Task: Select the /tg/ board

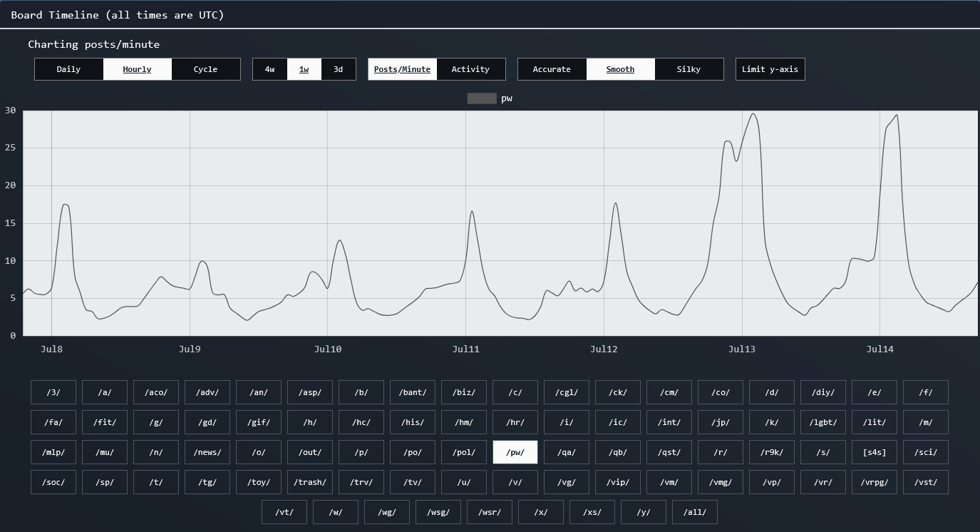Action: coord(207,482)
